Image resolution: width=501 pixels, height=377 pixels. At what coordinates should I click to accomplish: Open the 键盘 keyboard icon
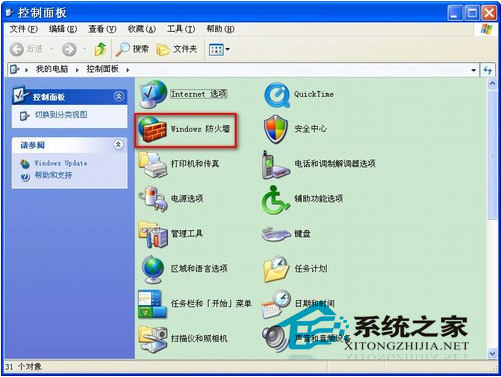[276, 234]
